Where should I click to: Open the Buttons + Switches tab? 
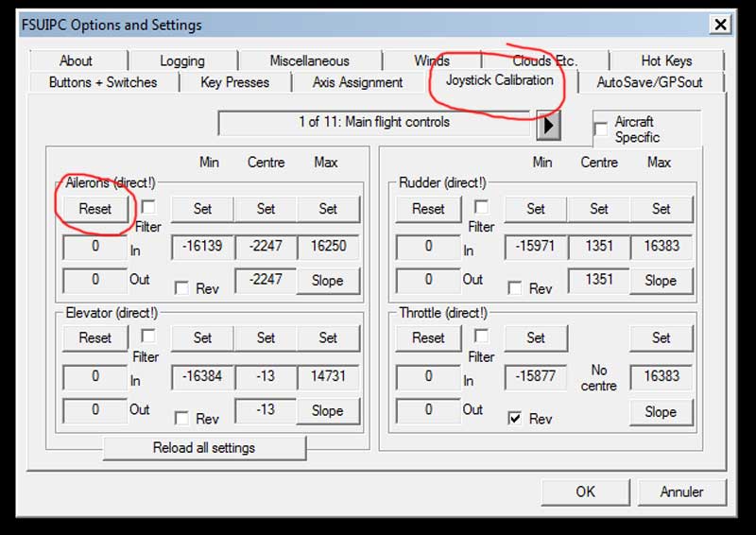click(x=103, y=82)
